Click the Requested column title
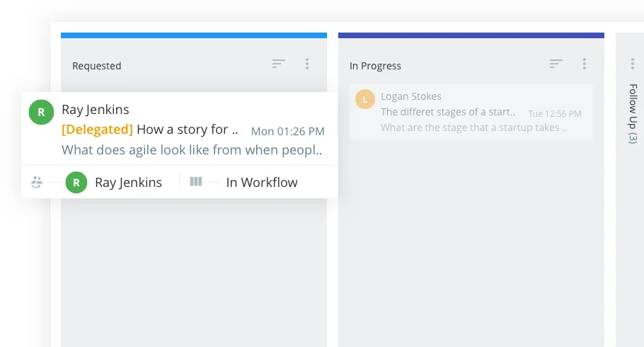Viewport: 644px width, 347px height. tap(97, 66)
